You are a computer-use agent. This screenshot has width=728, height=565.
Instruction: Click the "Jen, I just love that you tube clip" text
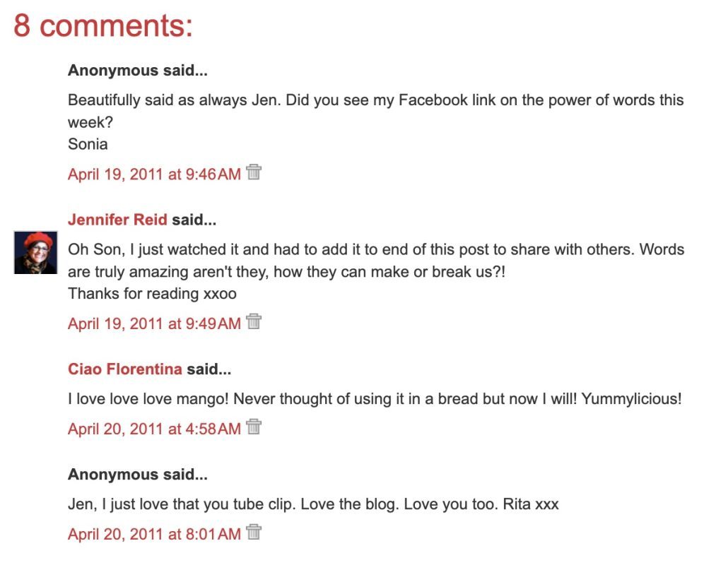313,504
